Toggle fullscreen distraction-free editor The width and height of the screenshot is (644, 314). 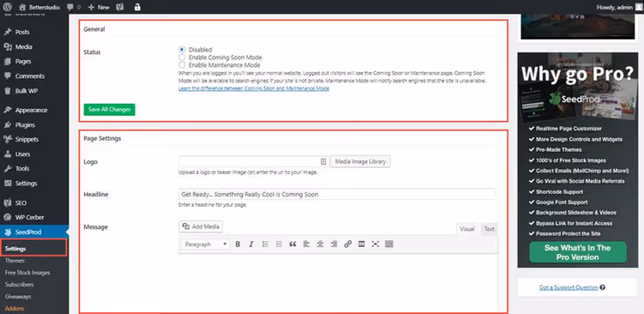(375, 245)
